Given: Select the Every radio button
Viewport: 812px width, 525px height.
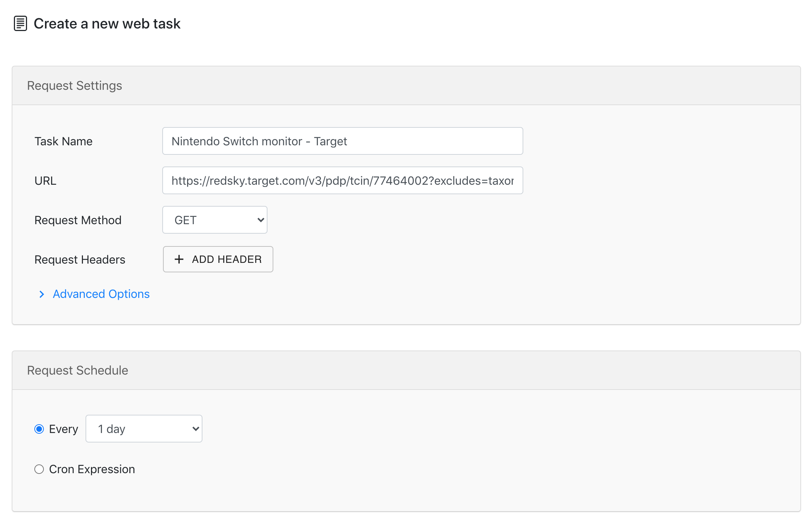Looking at the screenshot, I should 39,429.
